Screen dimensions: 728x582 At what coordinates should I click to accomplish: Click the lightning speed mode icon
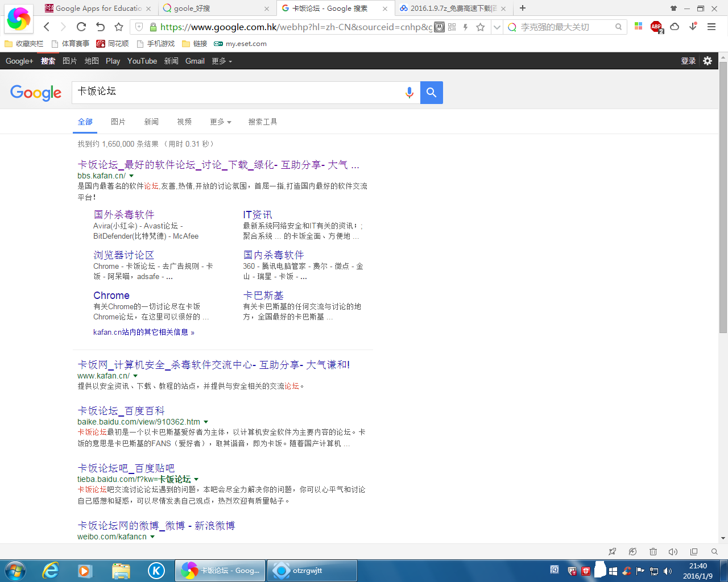point(466,27)
